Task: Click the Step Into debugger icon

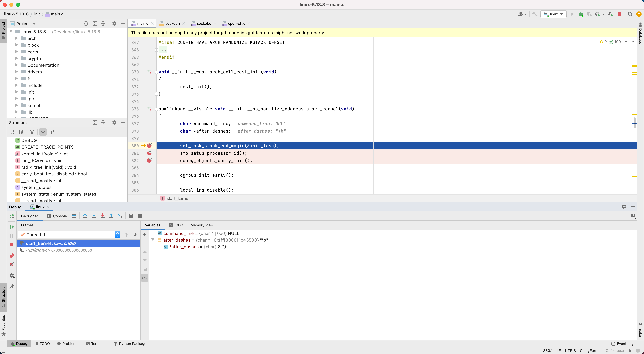Action: tap(94, 216)
